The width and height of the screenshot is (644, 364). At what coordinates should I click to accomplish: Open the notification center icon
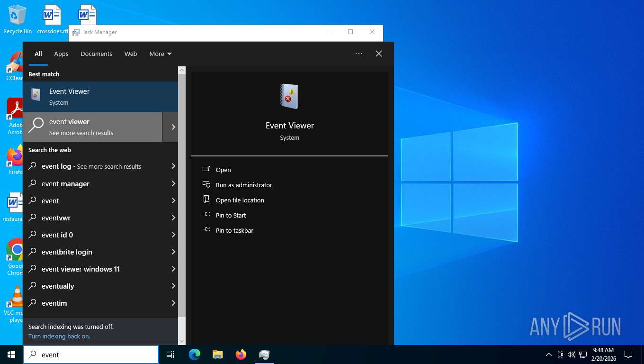[628, 355]
